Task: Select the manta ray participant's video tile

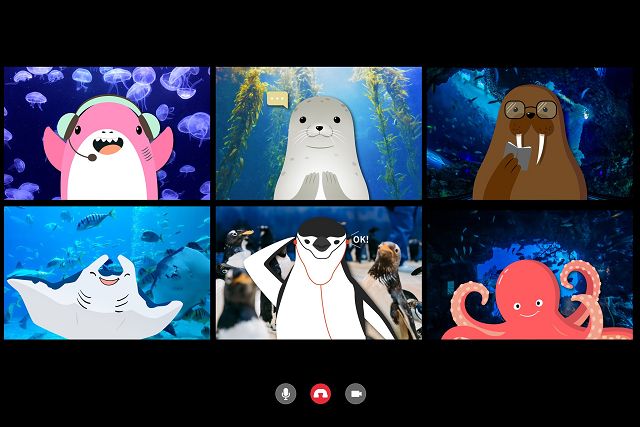Action: pyautogui.click(x=107, y=273)
